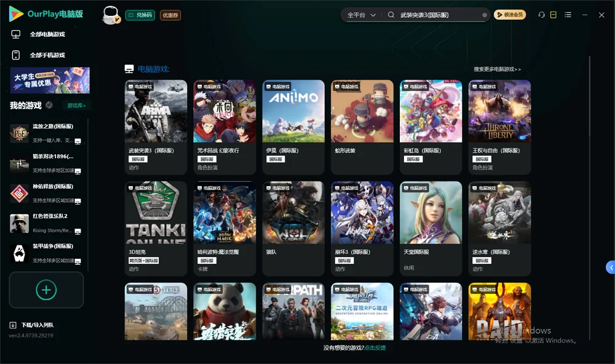Click the OurPlay logo icon
615x364 pixels.
pyautogui.click(x=16, y=14)
